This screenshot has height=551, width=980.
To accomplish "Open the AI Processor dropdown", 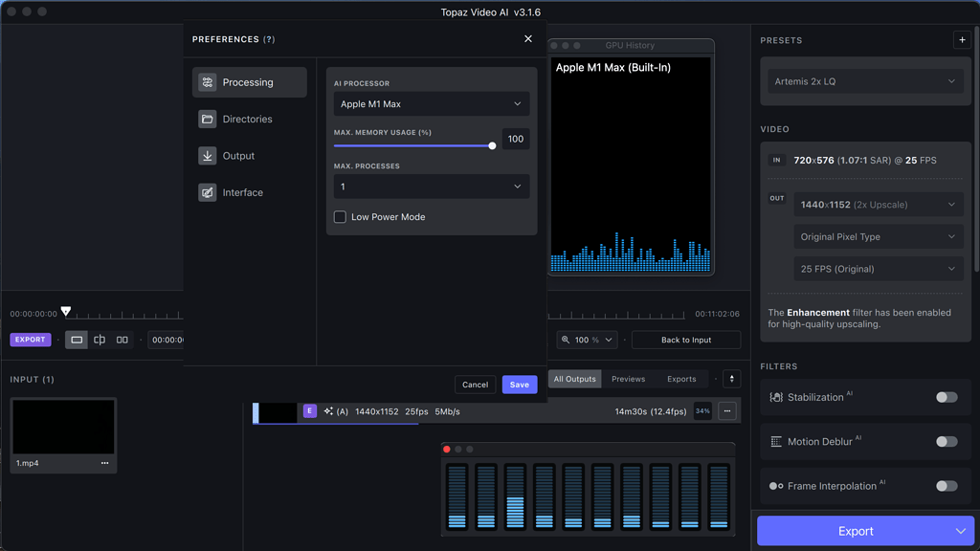I will 431,103.
